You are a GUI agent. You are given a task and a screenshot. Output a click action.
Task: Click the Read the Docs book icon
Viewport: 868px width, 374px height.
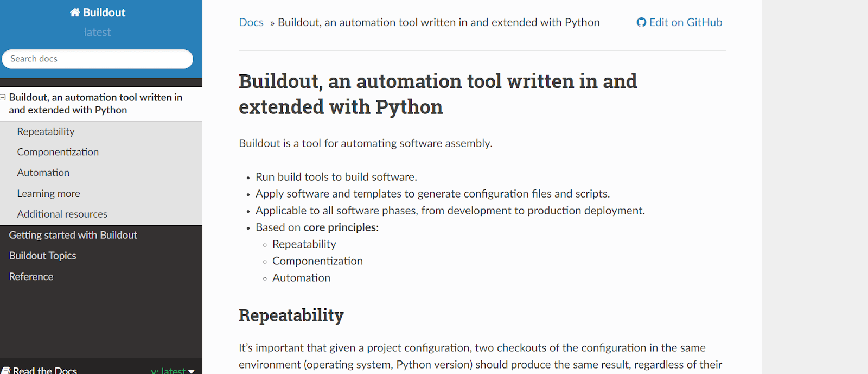(6, 370)
